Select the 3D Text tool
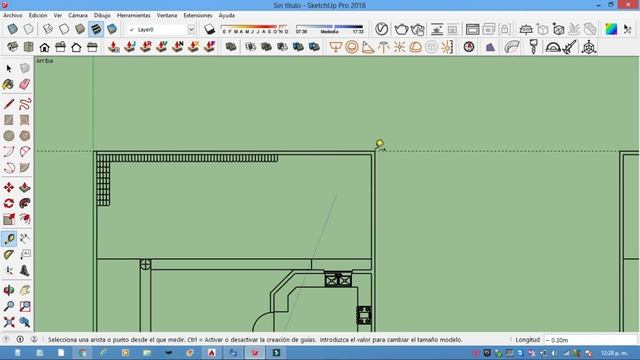Image resolution: width=640 pixels, height=360 pixels. (25, 271)
